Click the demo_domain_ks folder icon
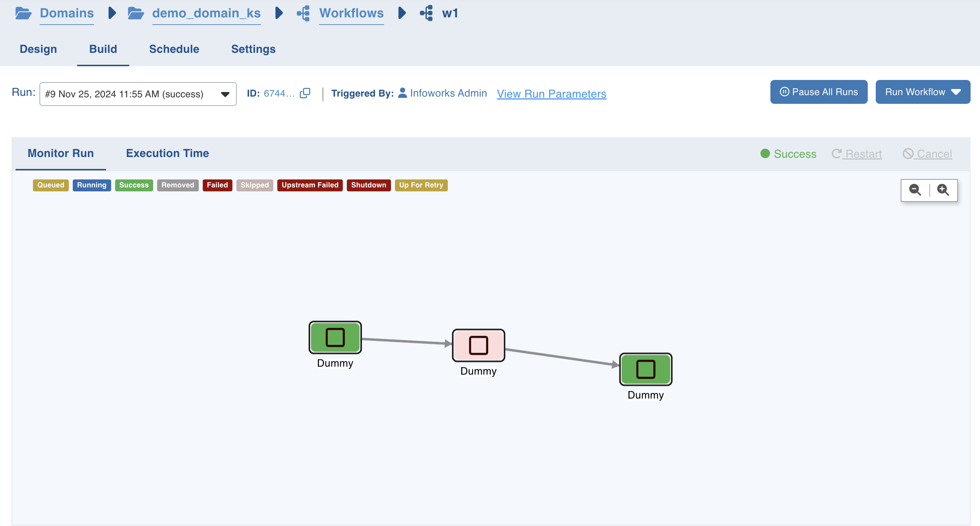The image size is (980, 526). [x=135, y=13]
